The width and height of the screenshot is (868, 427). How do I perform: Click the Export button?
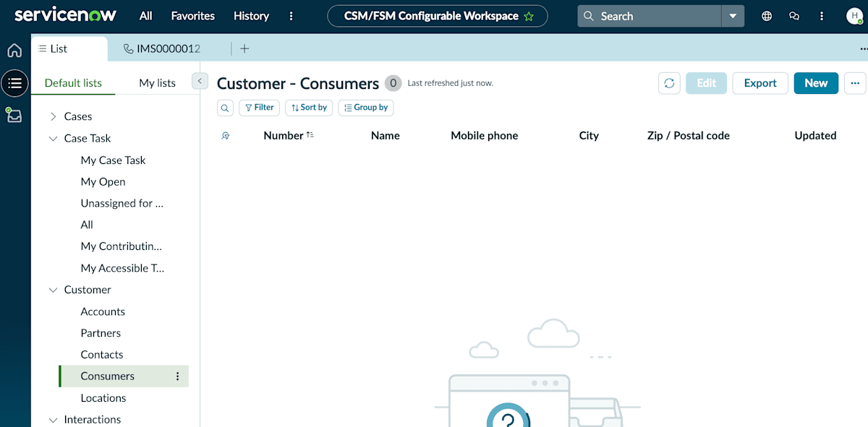click(x=760, y=83)
